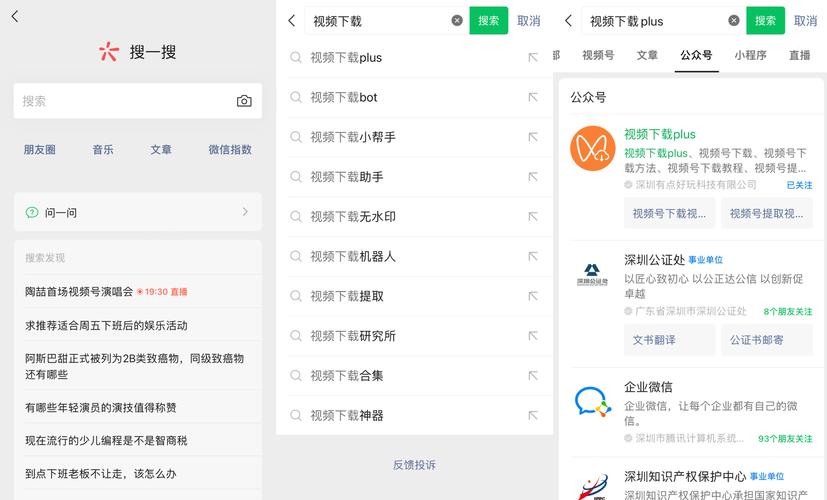Open 到点下班老板不让走，该怎么办
The height and width of the screenshot is (500, 827).
coord(138,474)
